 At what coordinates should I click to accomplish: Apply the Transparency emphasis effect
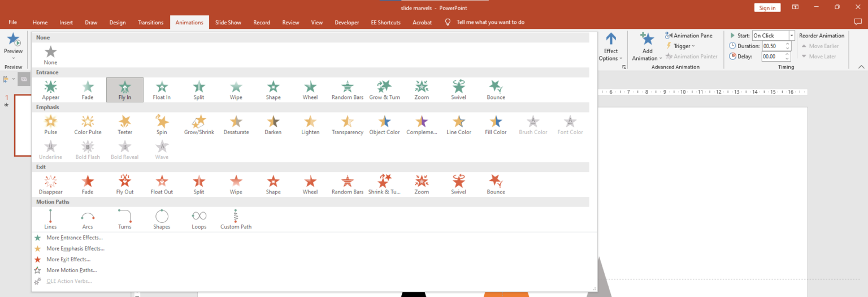[x=348, y=125]
